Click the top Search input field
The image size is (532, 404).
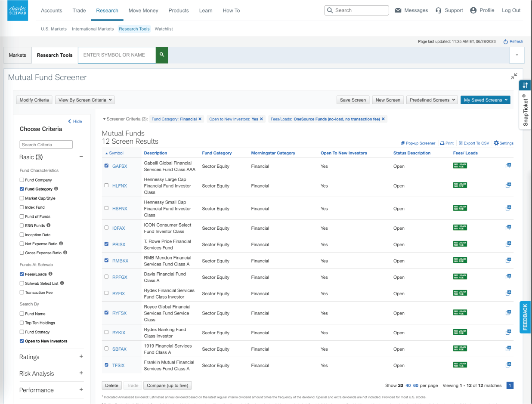coord(356,10)
